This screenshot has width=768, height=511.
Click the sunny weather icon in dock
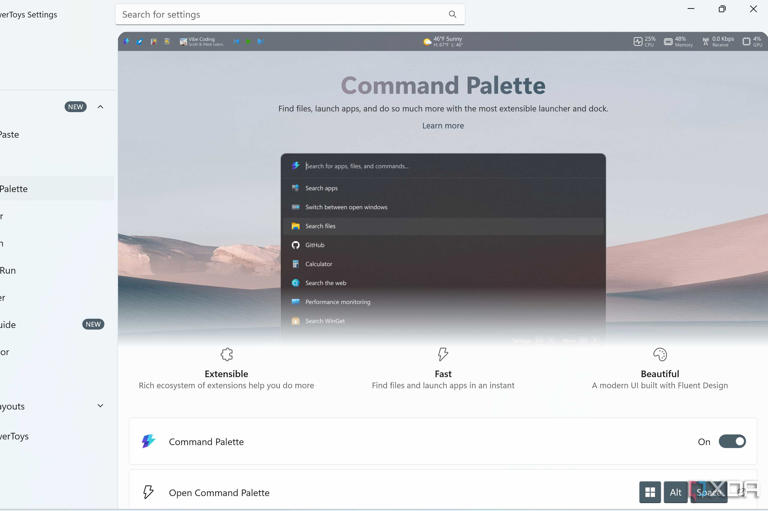427,42
